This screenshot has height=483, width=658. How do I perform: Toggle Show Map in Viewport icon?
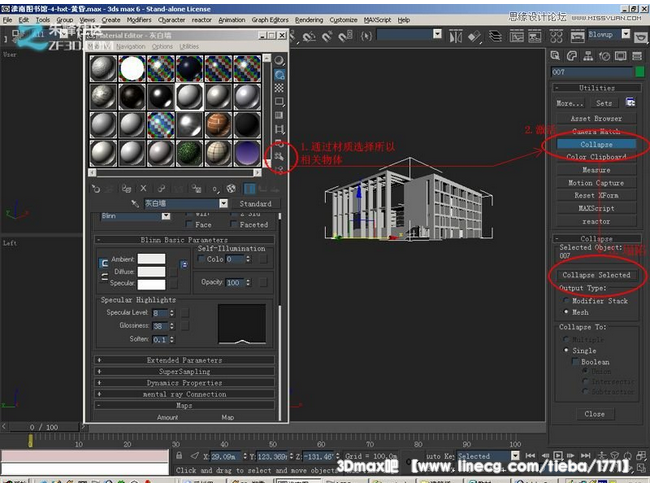[x=231, y=189]
